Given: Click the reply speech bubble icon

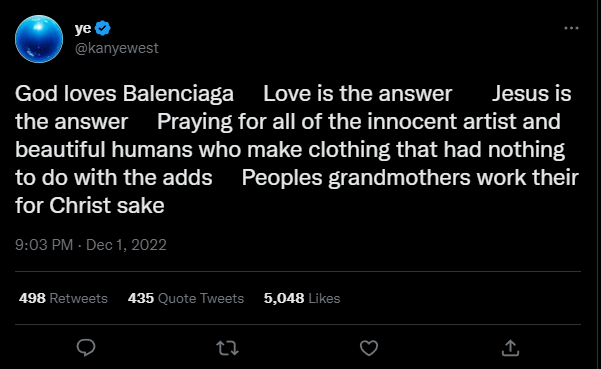Looking at the screenshot, I should (86, 348).
